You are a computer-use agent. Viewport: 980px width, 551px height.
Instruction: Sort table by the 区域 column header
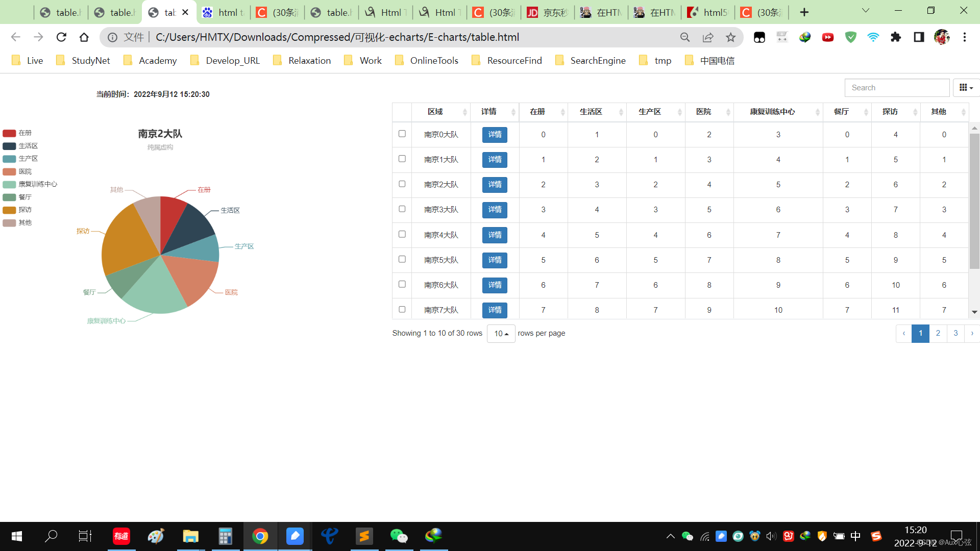coord(435,112)
